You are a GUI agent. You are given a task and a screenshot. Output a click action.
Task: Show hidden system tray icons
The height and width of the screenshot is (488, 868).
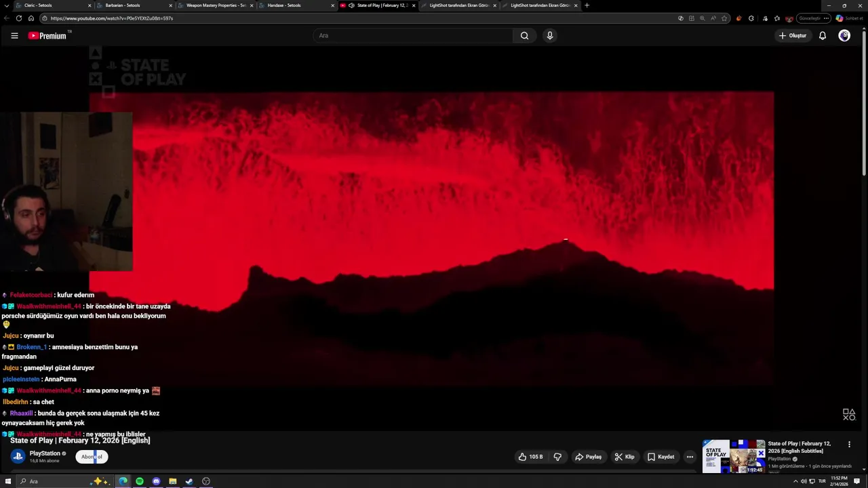pos(795,481)
